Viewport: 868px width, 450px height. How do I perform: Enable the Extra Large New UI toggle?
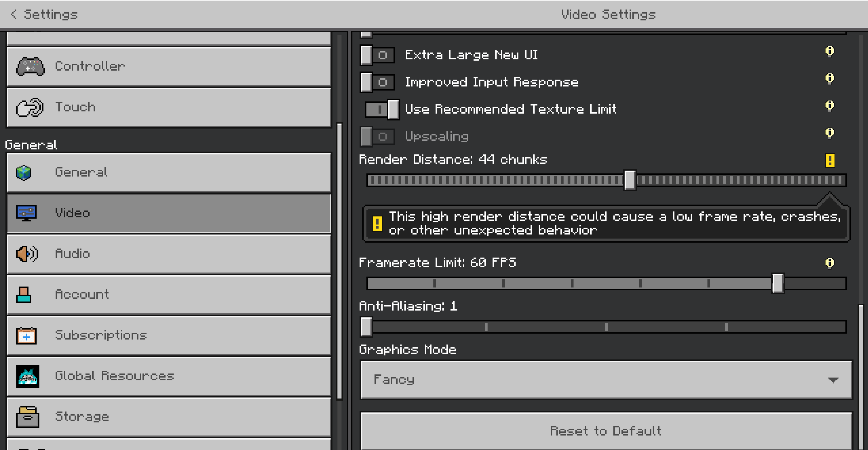point(377,55)
